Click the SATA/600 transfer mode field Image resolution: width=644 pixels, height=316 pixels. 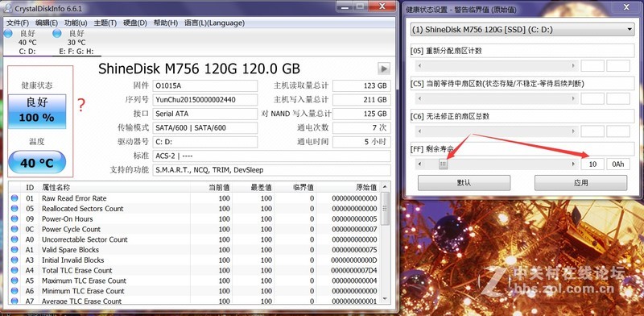point(205,128)
